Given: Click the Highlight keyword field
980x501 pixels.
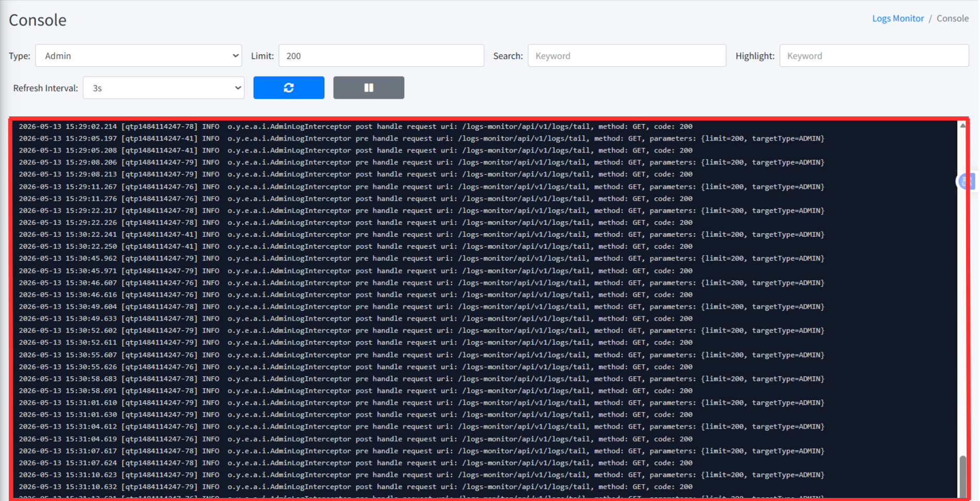Looking at the screenshot, I should [x=874, y=56].
